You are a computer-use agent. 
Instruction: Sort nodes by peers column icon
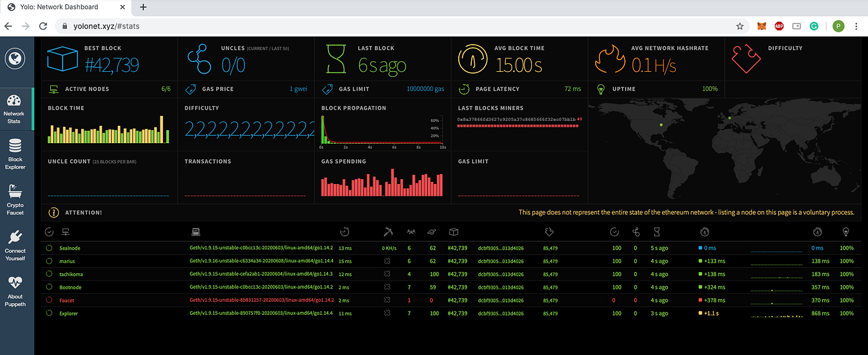coord(410,232)
